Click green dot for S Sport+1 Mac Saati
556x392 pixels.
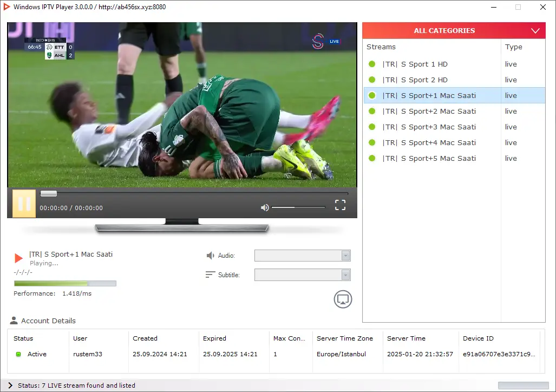(x=372, y=95)
